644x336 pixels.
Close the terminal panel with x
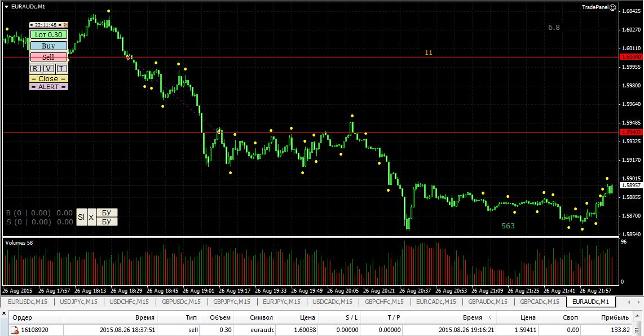click(4, 313)
